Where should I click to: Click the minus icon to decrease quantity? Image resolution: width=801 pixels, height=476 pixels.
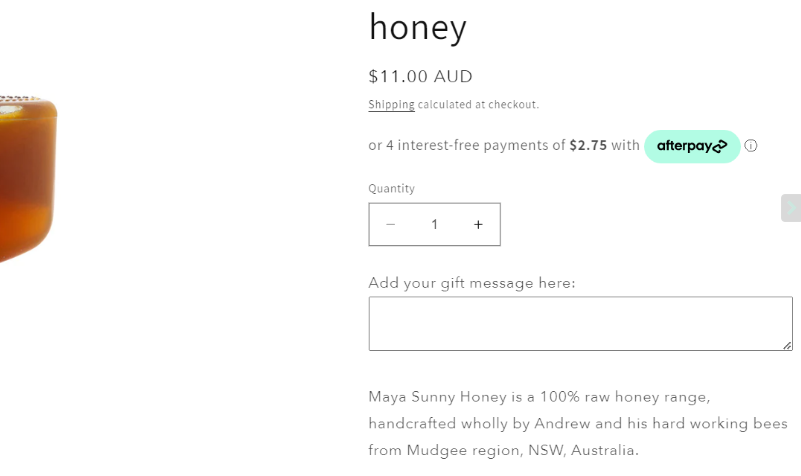[x=391, y=225]
